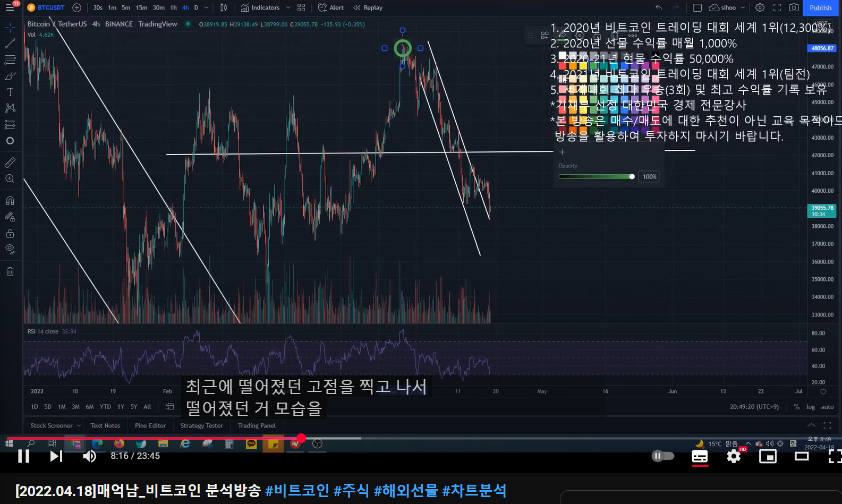
Task: Click the blue Publish button
Action: tap(821, 7)
